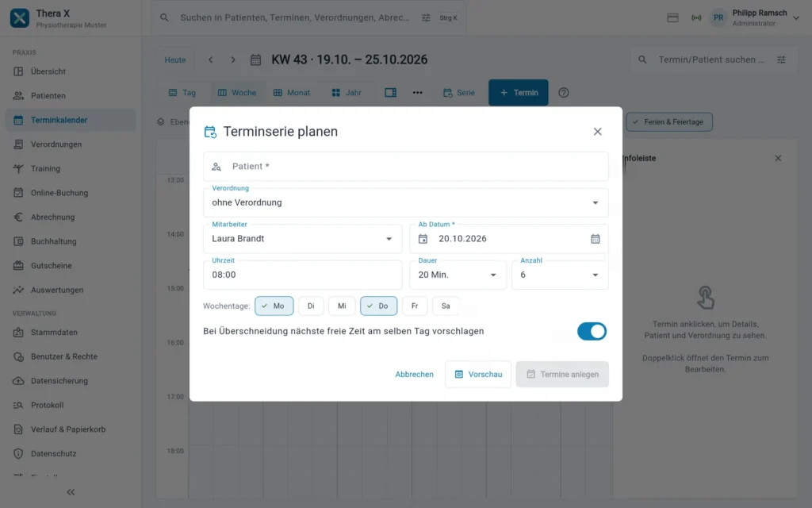Close the Terminserie planen dialog

click(598, 132)
